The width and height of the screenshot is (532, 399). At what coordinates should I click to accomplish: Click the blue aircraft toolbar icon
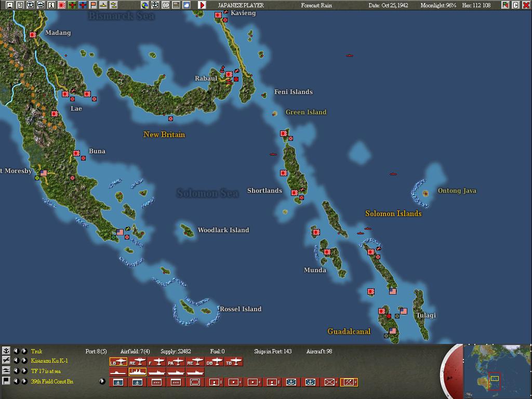82,4
